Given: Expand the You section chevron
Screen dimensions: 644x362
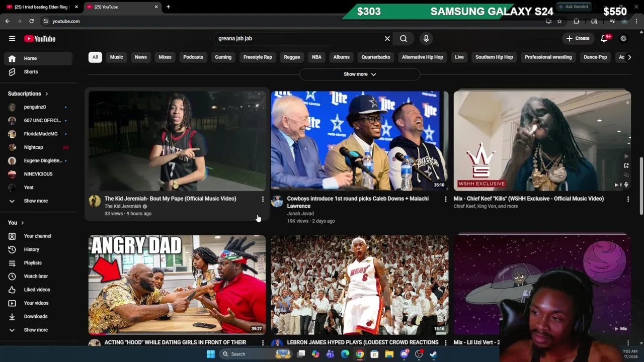Looking at the screenshot, I should (23, 223).
